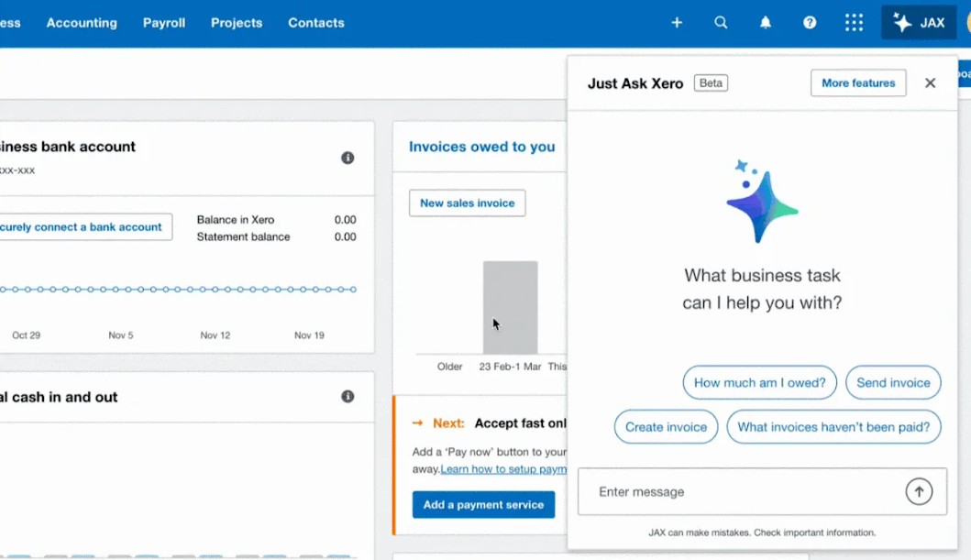Select "How much am I owed?" suggestion
Viewport: 971px width, 560px height.
tap(760, 382)
